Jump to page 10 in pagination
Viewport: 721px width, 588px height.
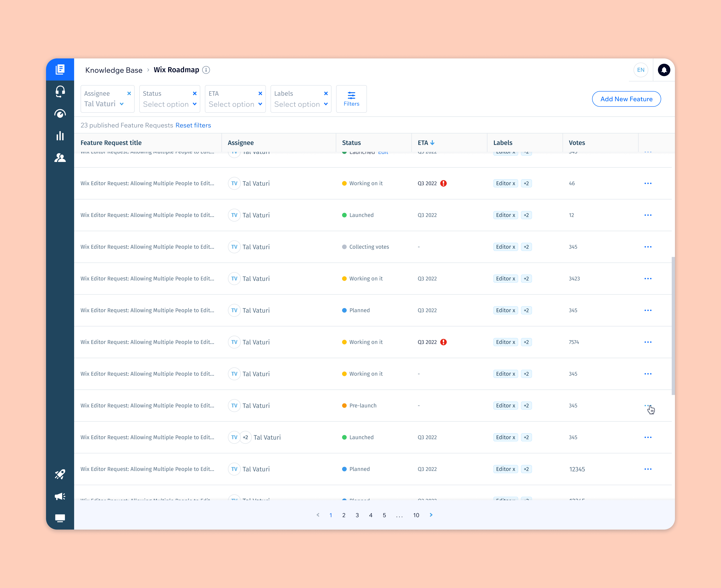tap(416, 515)
